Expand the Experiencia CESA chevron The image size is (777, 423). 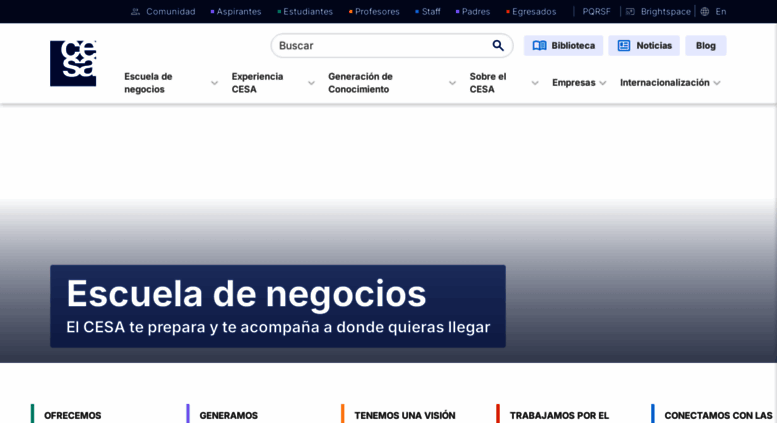point(311,83)
